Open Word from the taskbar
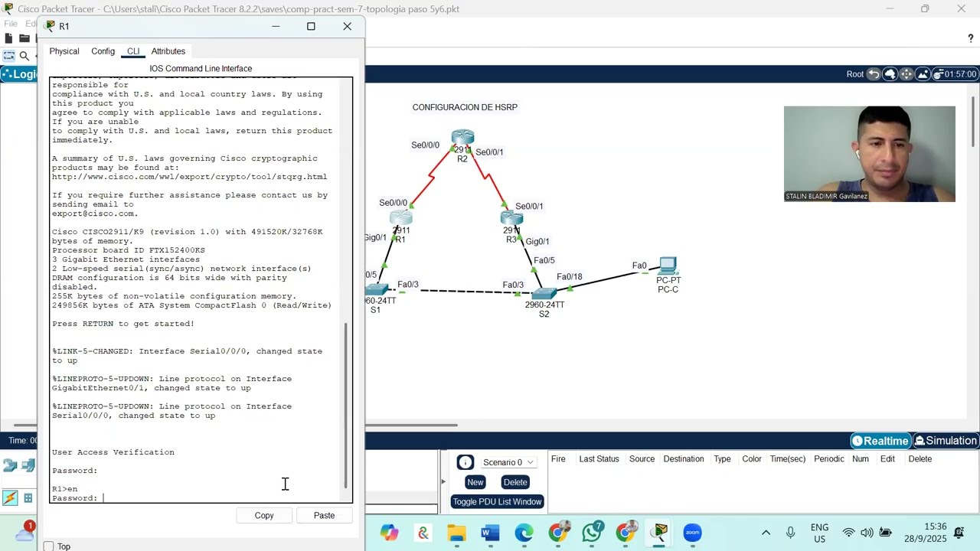 490,533
